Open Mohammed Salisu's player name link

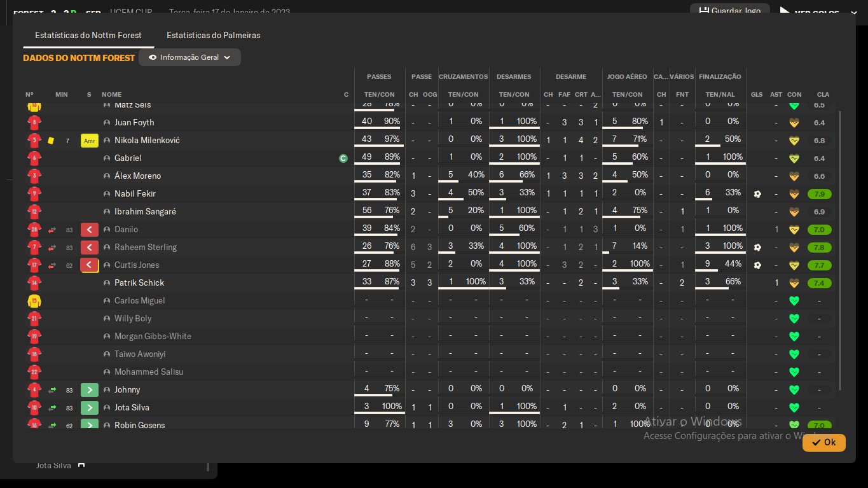[x=149, y=372]
